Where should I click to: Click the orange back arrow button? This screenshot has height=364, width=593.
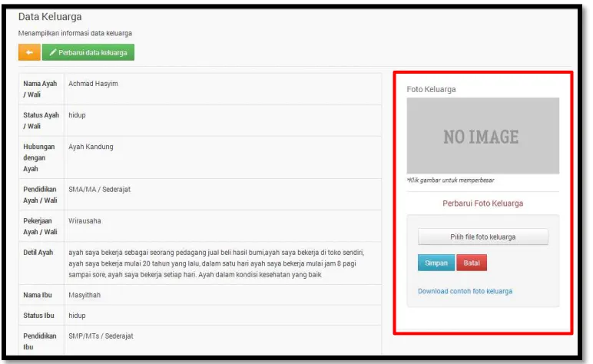(29, 52)
